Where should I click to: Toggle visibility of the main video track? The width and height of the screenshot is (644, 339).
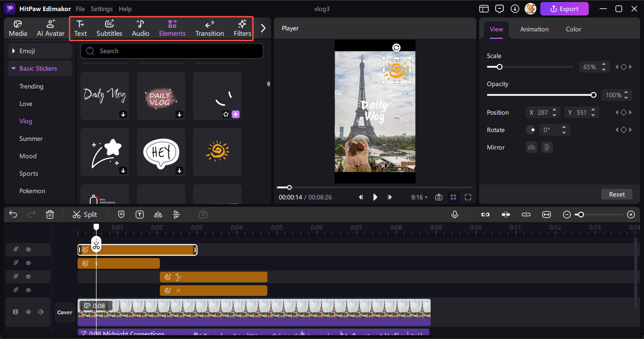29,312
